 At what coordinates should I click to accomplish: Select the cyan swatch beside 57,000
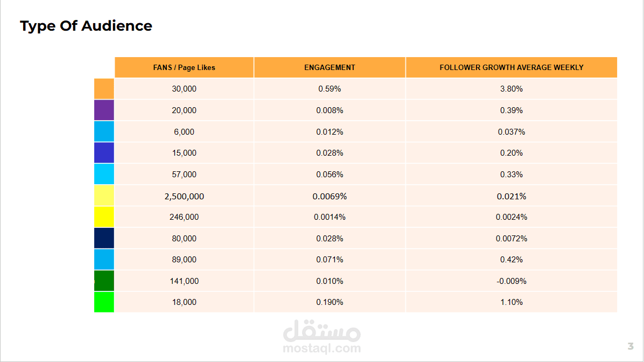pos(104,174)
